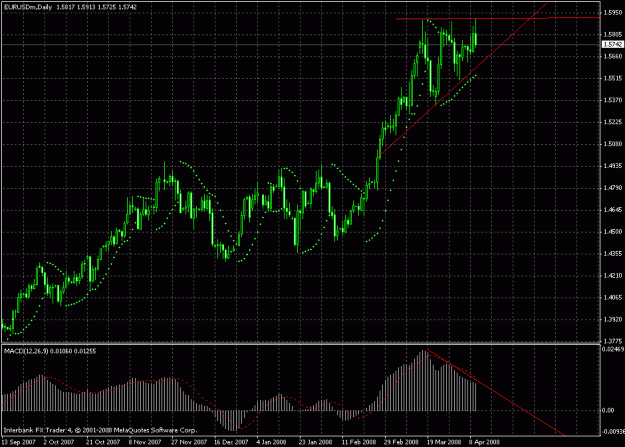Click price axis label 1.5805
This screenshot has height=447, width=625.
point(613,35)
